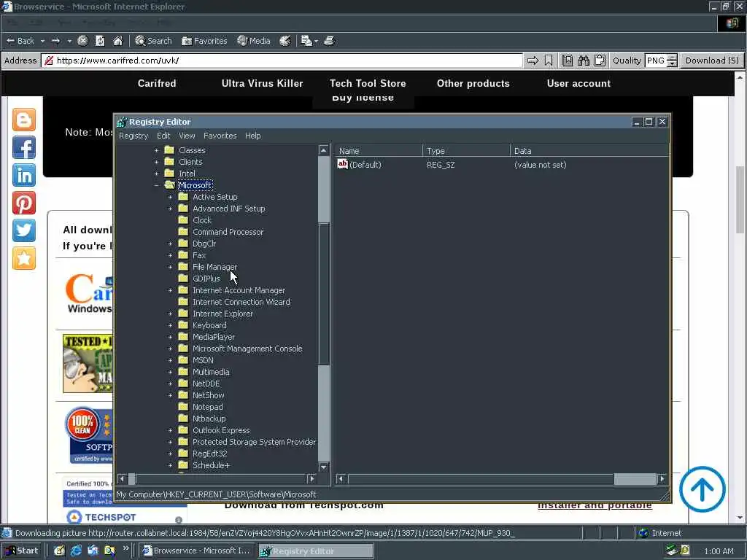
Task: Open the Registry menu in Registry Editor
Action: pyautogui.click(x=133, y=136)
